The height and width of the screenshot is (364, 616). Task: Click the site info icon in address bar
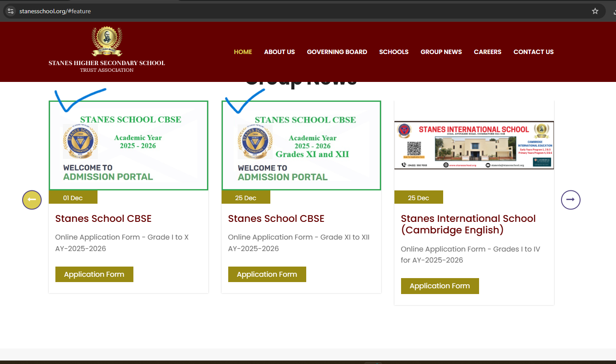pos(11,11)
